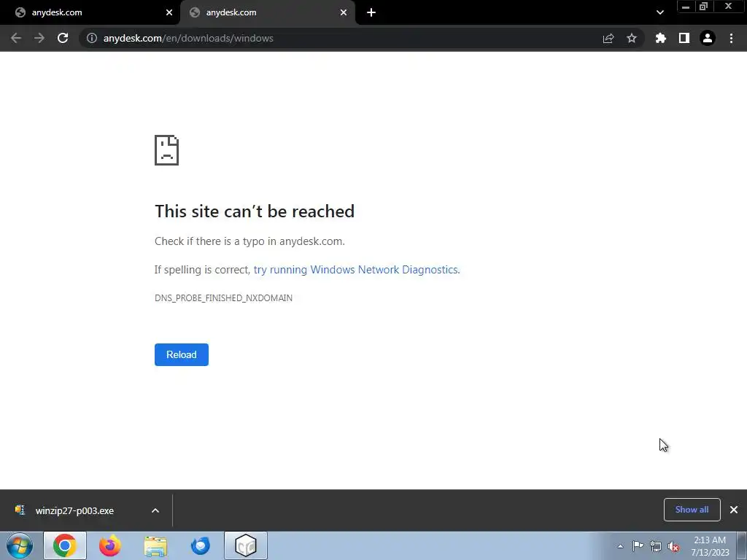Open downloaded winzip27-p003.exe file

(x=74, y=510)
